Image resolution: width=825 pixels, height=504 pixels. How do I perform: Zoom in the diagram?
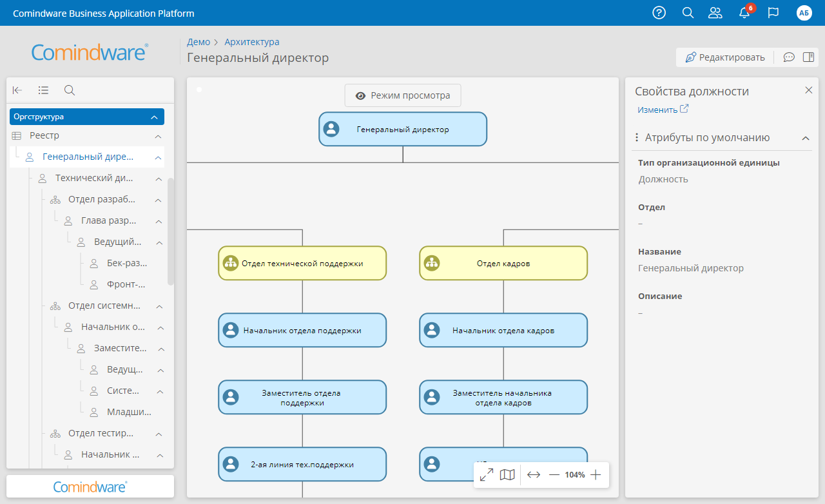coord(596,475)
